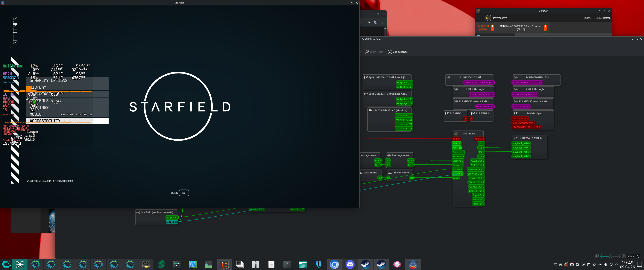Click the Chromium scrollbar up arrow
Screen dimensions: 644x270
coord(385,28)
